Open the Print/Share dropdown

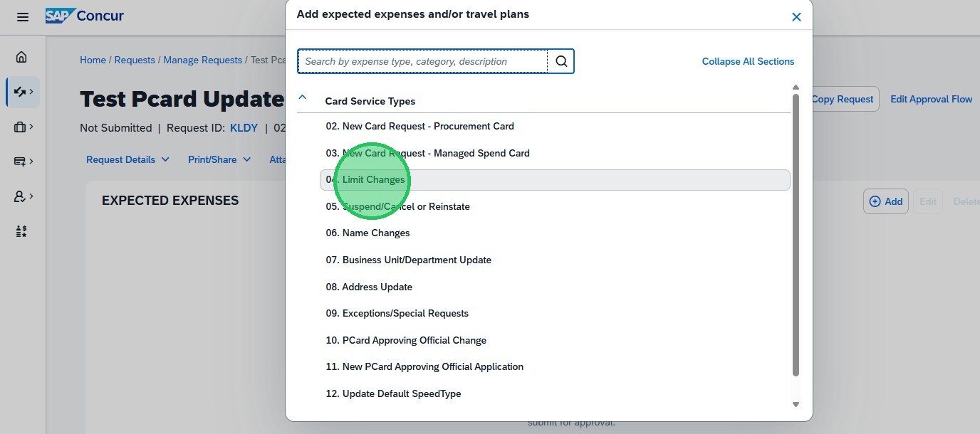coord(219,159)
